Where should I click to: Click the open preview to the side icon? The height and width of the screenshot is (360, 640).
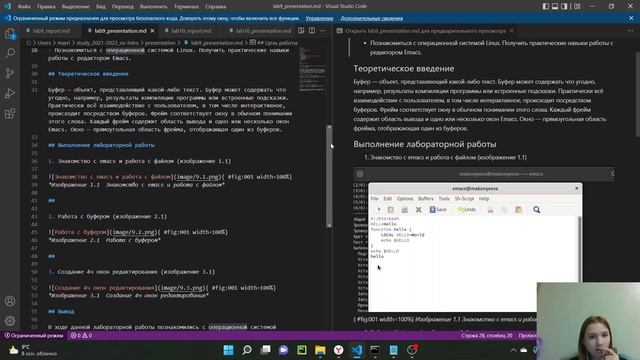click(x=301, y=31)
